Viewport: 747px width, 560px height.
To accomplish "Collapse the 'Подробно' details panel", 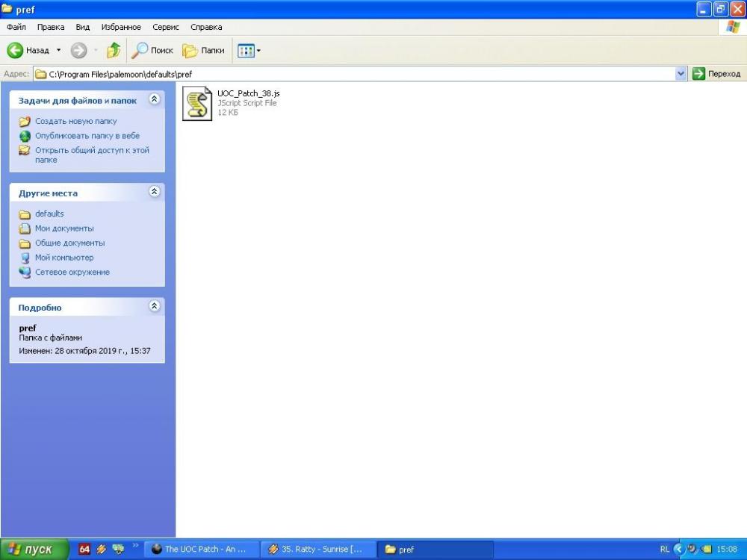I will tap(154, 306).
